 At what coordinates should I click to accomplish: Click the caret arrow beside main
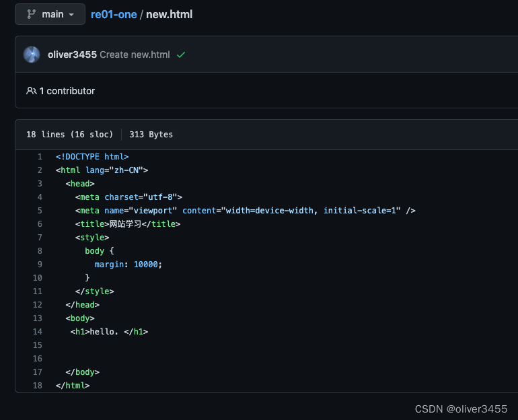[71, 15]
